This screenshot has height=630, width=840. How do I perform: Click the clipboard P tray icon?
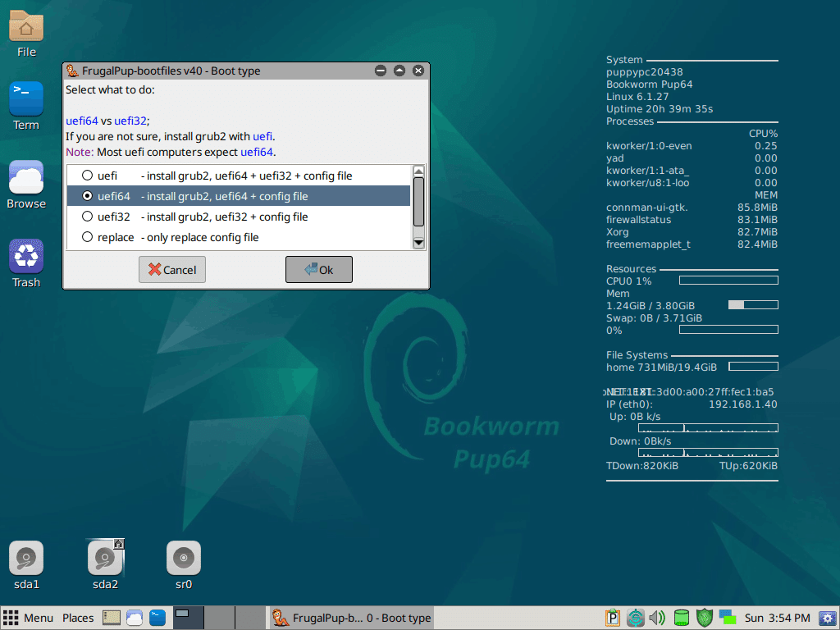[x=612, y=618]
